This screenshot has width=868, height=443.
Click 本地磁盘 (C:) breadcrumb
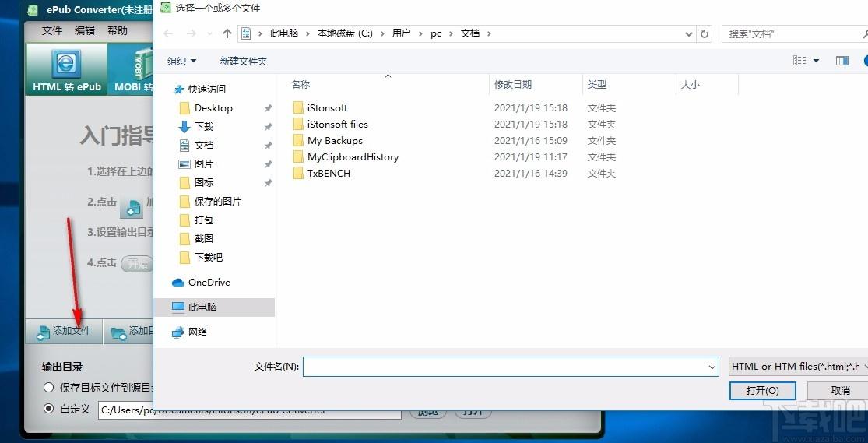(345, 33)
